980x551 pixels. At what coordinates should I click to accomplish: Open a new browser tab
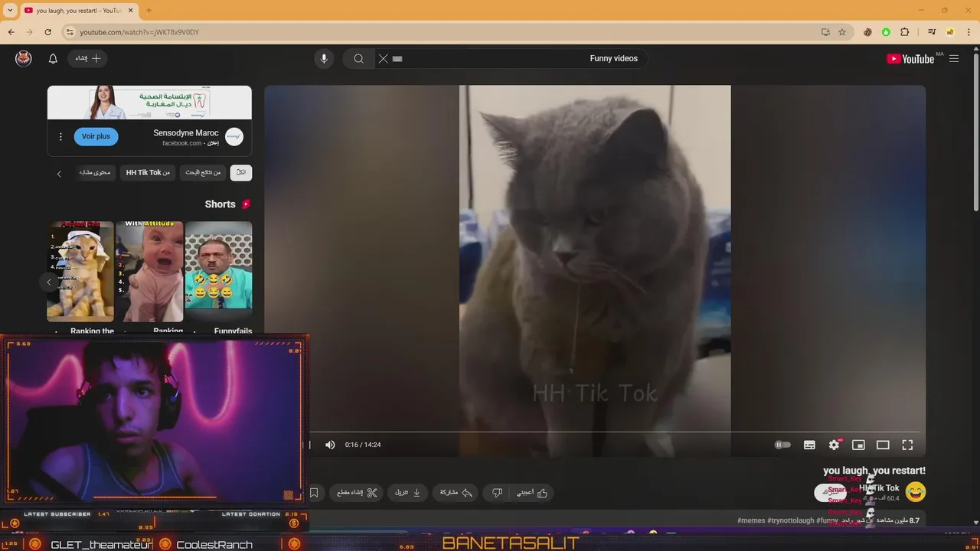click(x=149, y=11)
